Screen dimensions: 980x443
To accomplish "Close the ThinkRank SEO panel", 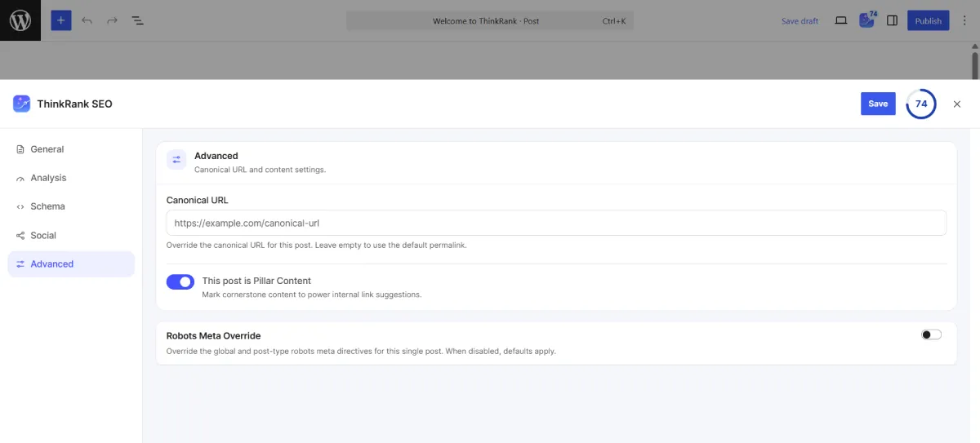I will pyautogui.click(x=957, y=104).
